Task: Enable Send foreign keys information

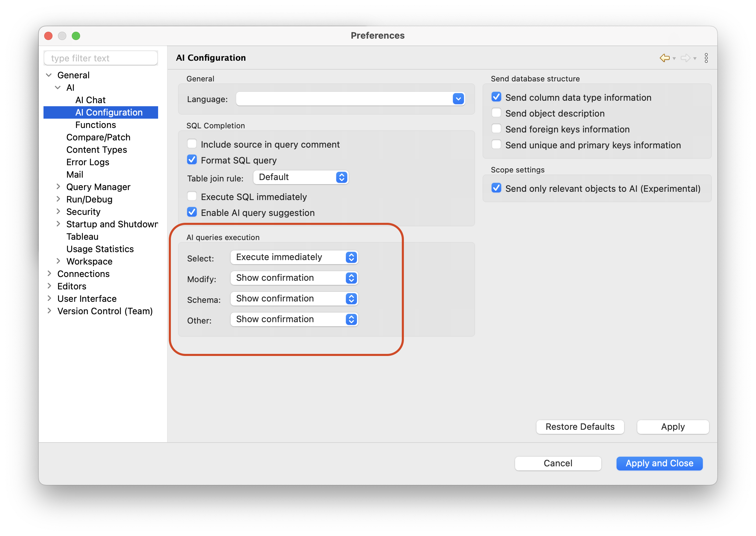Action: point(496,129)
